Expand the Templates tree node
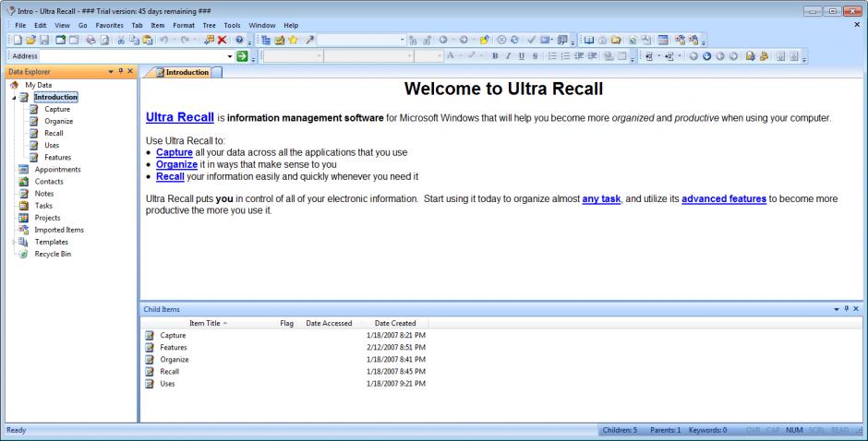This screenshot has height=441, width=868. point(15,242)
